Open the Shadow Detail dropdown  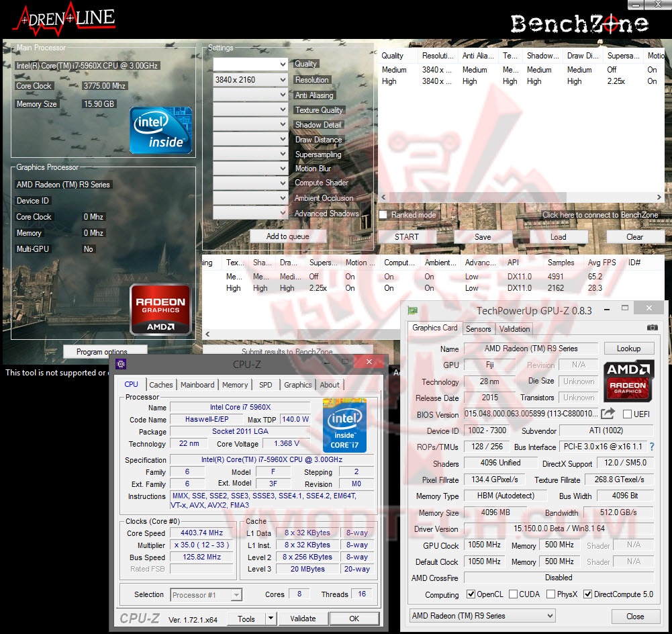(250, 124)
